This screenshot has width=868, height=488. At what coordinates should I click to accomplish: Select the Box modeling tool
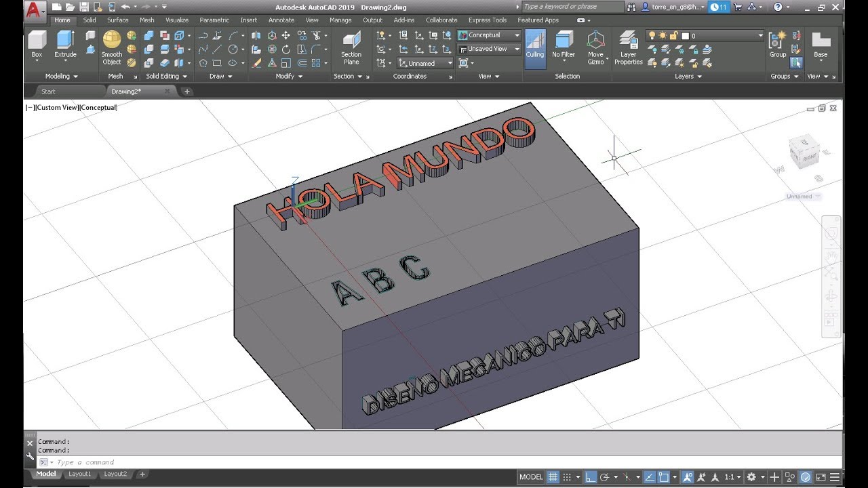[37, 45]
